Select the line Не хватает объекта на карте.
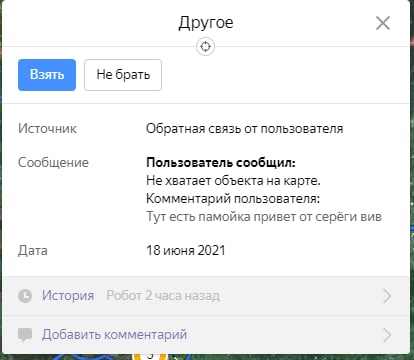The height and width of the screenshot is (360, 414). 233,181
